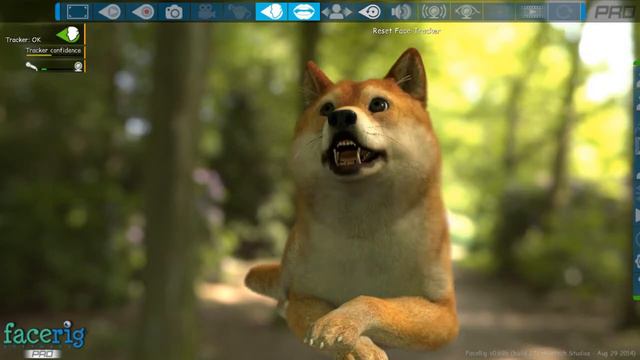
Task: Click the eye with target circle icon
Action: click(x=369, y=12)
